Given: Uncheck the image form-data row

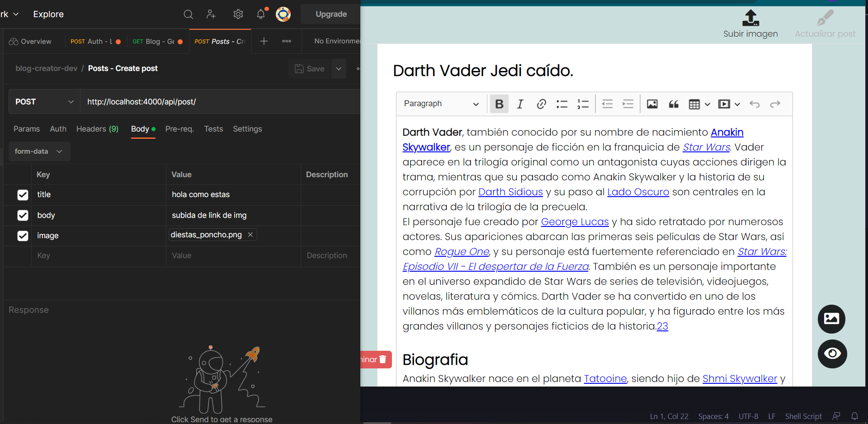Looking at the screenshot, I should coord(23,236).
